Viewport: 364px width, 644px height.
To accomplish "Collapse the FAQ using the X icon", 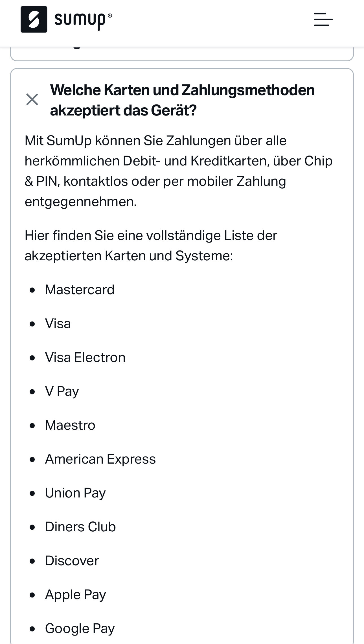I will coord(32,100).
